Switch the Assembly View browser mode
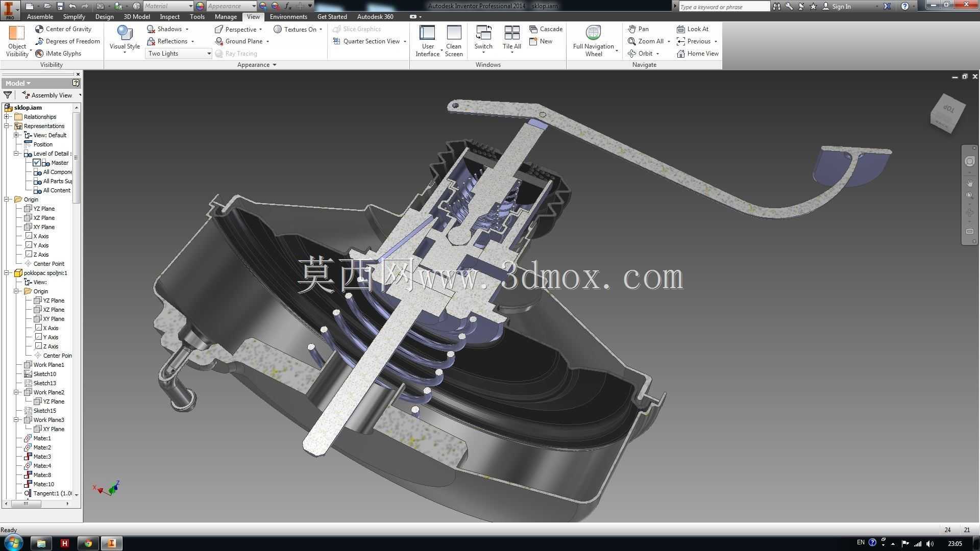The image size is (980, 551). (x=51, y=95)
